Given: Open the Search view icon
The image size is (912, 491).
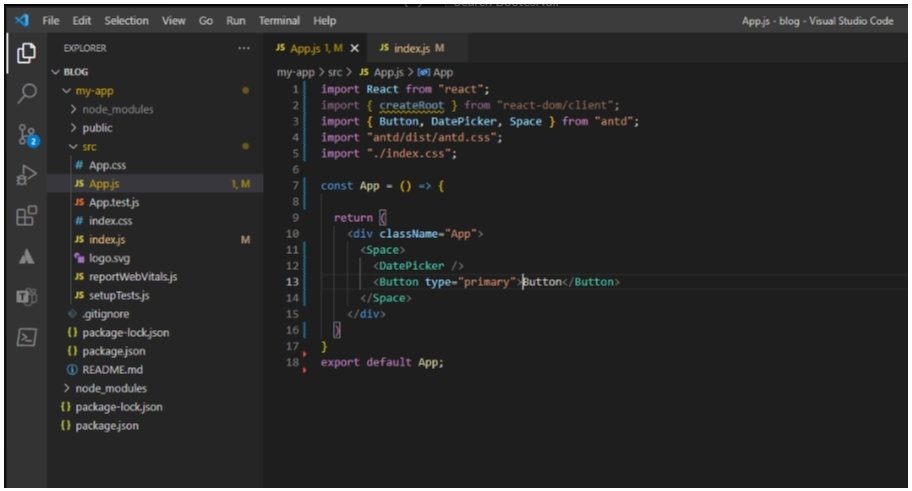Looking at the screenshot, I should point(27,93).
